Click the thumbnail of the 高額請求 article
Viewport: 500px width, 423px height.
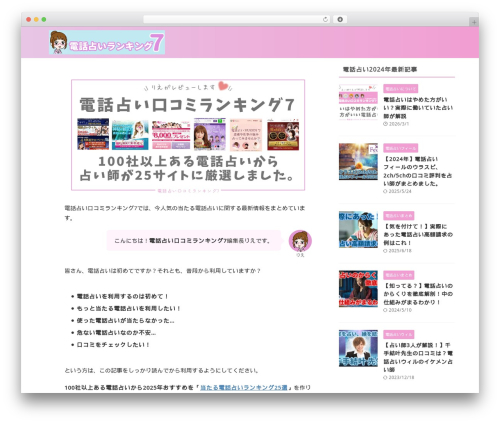pyautogui.click(x=358, y=229)
